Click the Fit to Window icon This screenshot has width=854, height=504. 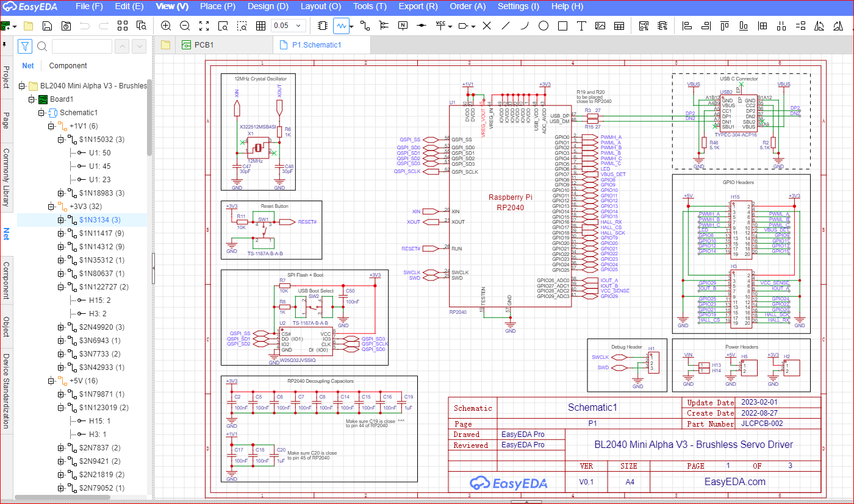204,26
